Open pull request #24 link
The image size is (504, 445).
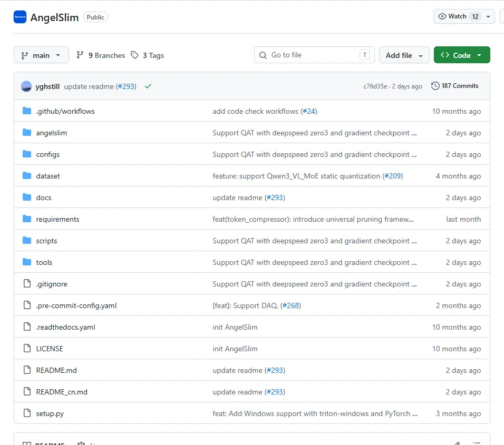(309, 111)
